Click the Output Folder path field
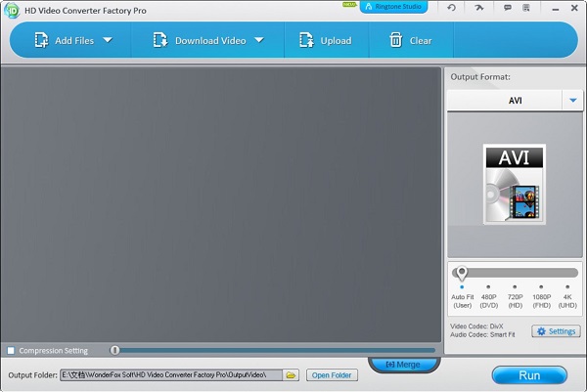Screen dimensions: 587x392 (x=171, y=374)
